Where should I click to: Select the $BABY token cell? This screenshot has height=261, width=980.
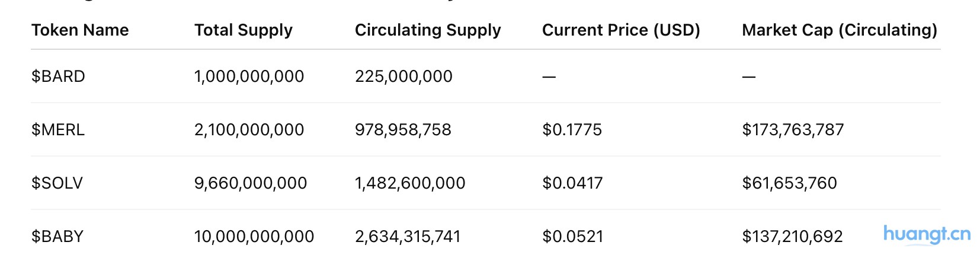tap(57, 237)
